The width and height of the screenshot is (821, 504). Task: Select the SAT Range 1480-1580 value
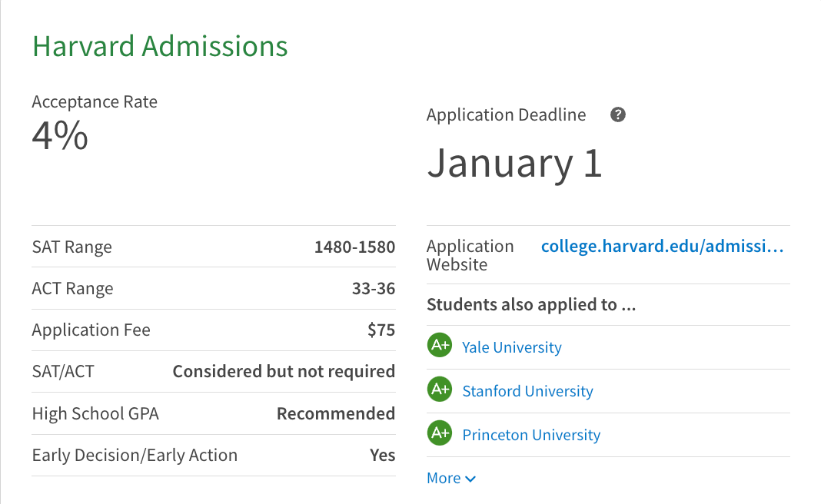(x=354, y=247)
